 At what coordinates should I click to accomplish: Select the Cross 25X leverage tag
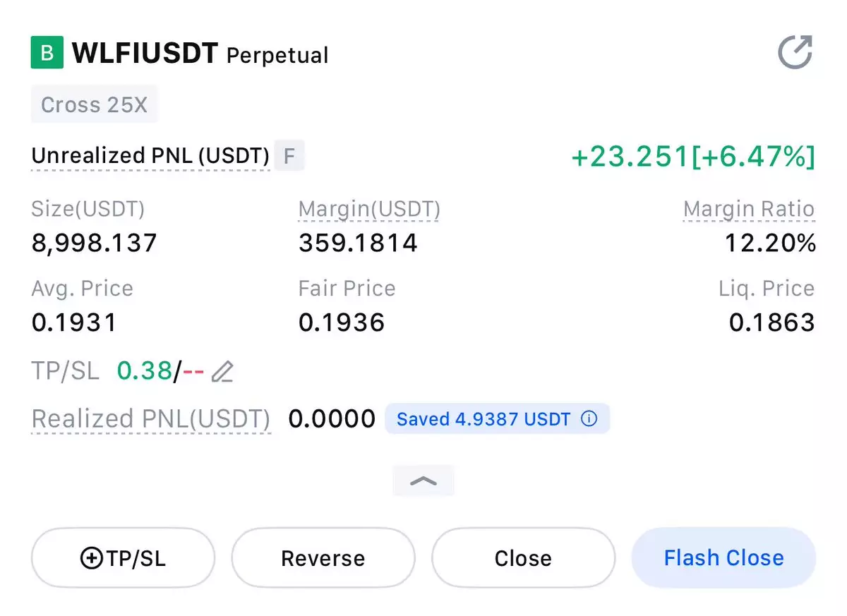point(95,104)
